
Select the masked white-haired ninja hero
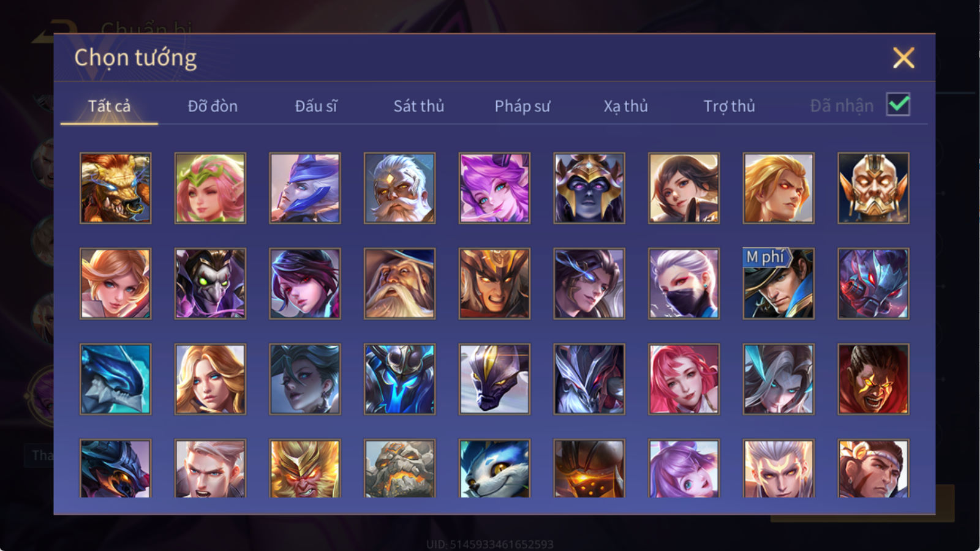tap(684, 283)
